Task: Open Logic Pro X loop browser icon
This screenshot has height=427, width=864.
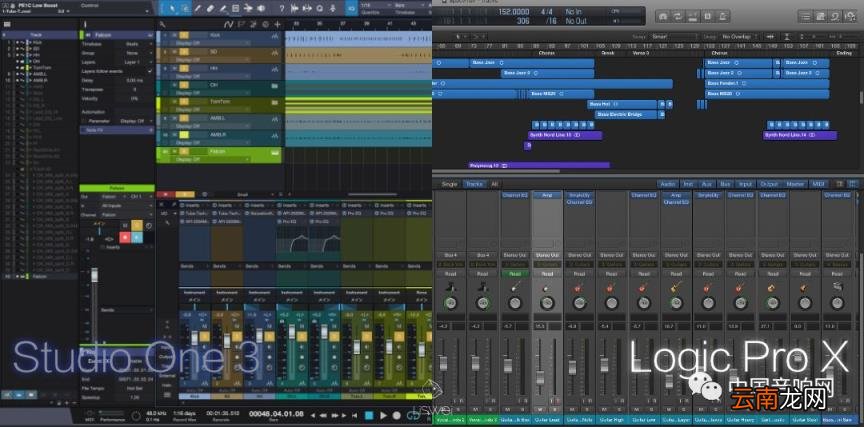Action: click(836, 16)
